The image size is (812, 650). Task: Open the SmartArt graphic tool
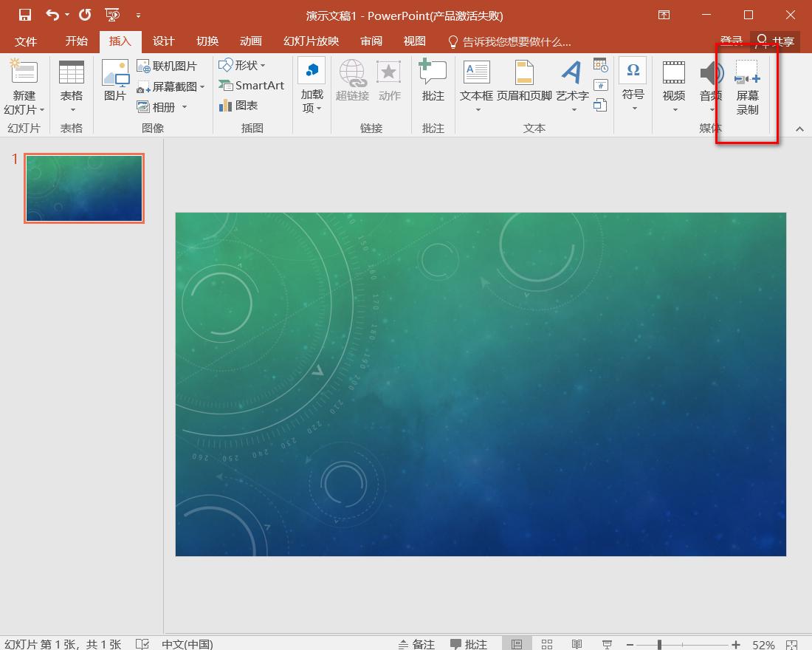pyautogui.click(x=252, y=86)
